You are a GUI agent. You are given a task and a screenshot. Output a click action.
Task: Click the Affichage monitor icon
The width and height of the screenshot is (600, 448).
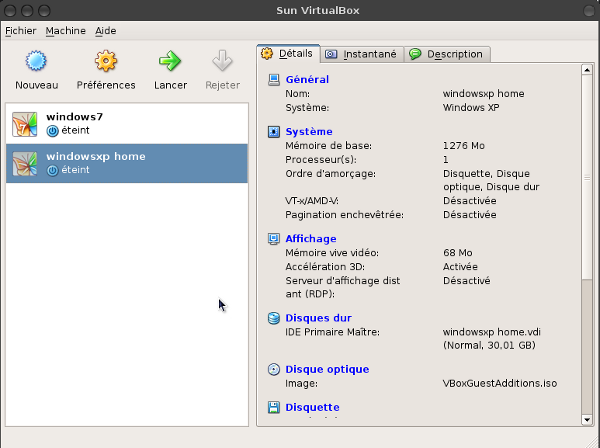tap(274, 239)
